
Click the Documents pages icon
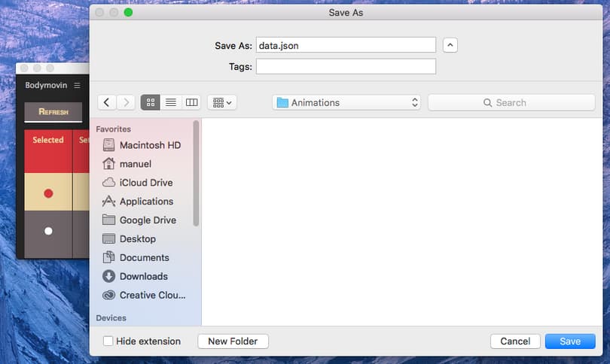[108, 257]
